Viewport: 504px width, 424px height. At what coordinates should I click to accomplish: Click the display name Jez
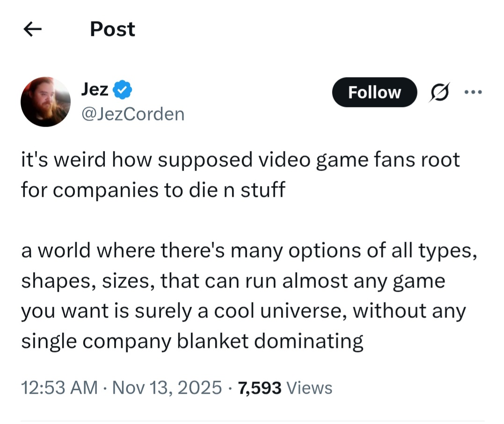tap(95, 89)
